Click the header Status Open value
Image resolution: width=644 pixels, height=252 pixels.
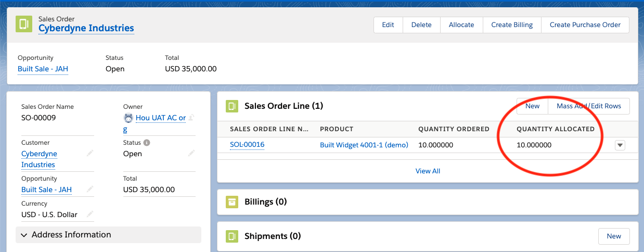click(x=115, y=69)
